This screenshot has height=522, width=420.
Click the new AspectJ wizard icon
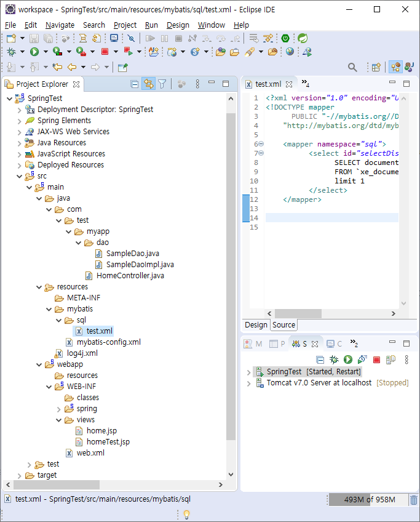pyautogui.click(x=154, y=52)
